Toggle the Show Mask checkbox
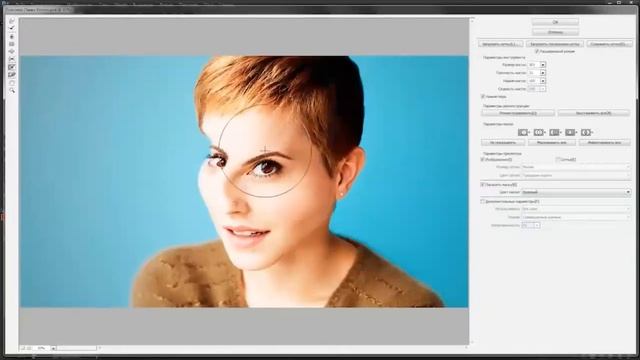This screenshot has width=640, height=360. point(483,184)
